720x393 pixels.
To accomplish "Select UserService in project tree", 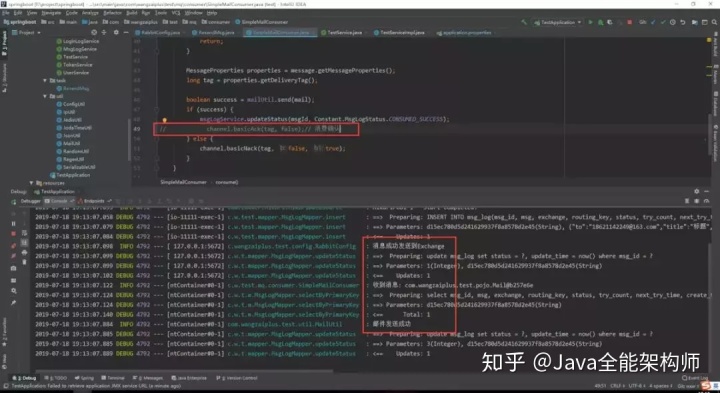I will click(73, 73).
